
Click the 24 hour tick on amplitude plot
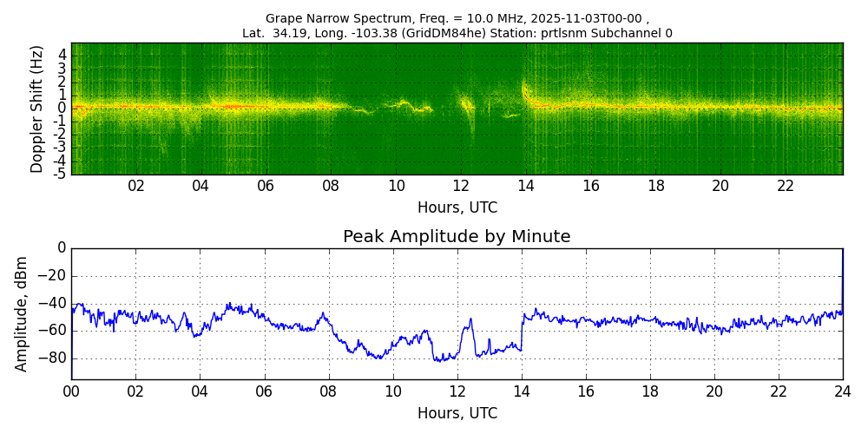pos(843,391)
